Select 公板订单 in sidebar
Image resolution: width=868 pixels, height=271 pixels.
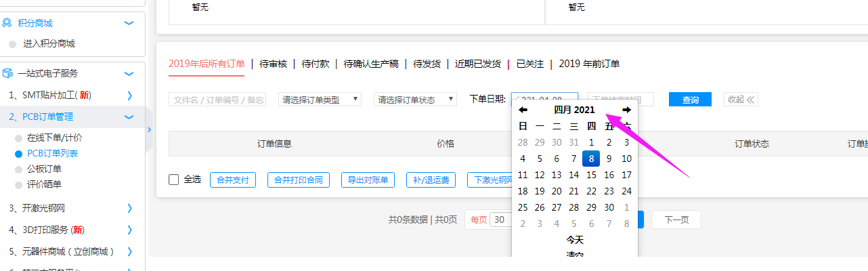[x=44, y=169]
